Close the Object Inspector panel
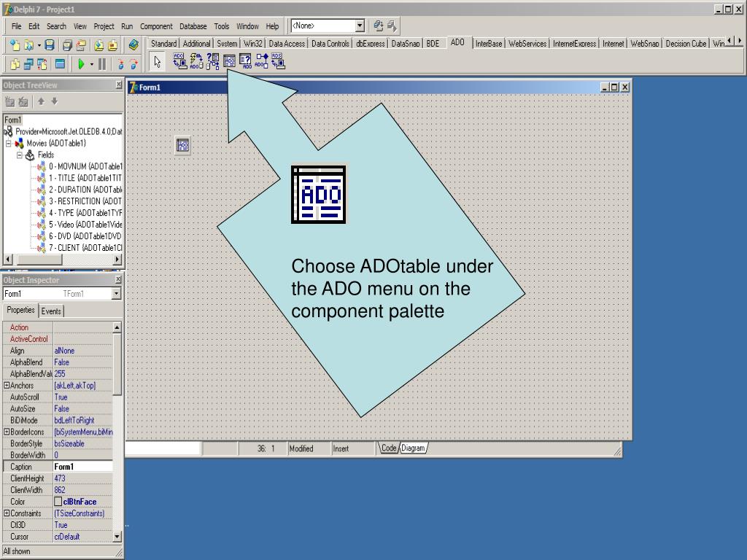747x560 pixels. point(119,279)
